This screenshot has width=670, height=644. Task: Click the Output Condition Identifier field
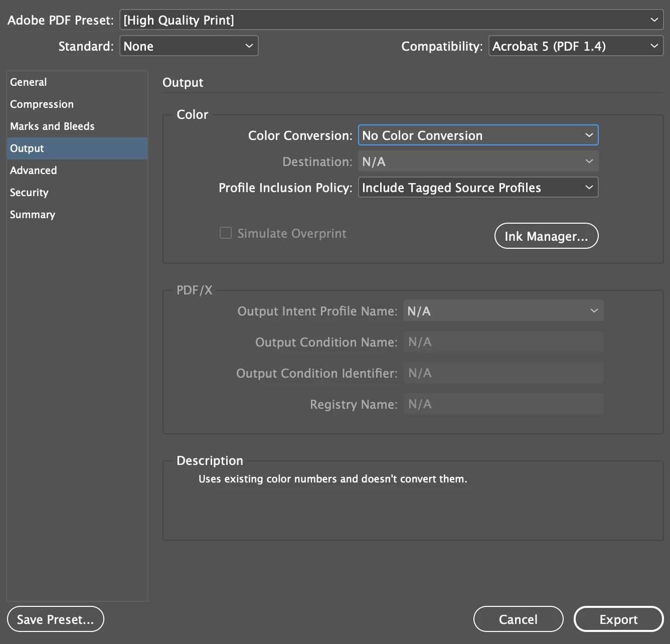[503, 373]
